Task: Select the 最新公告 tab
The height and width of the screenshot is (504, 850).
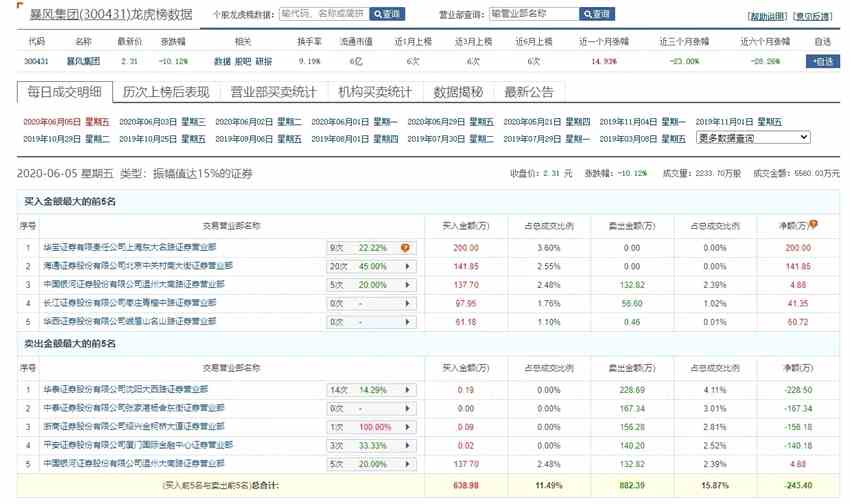Action: [x=529, y=92]
